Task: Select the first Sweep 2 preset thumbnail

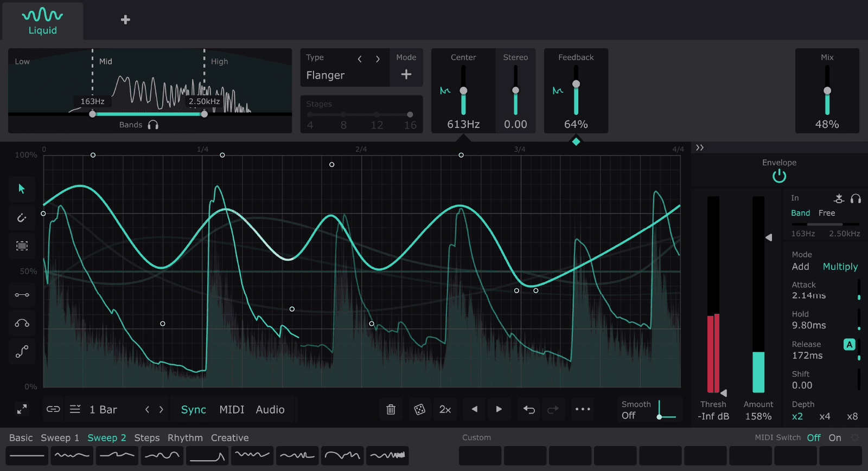Action: pyautogui.click(x=27, y=456)
